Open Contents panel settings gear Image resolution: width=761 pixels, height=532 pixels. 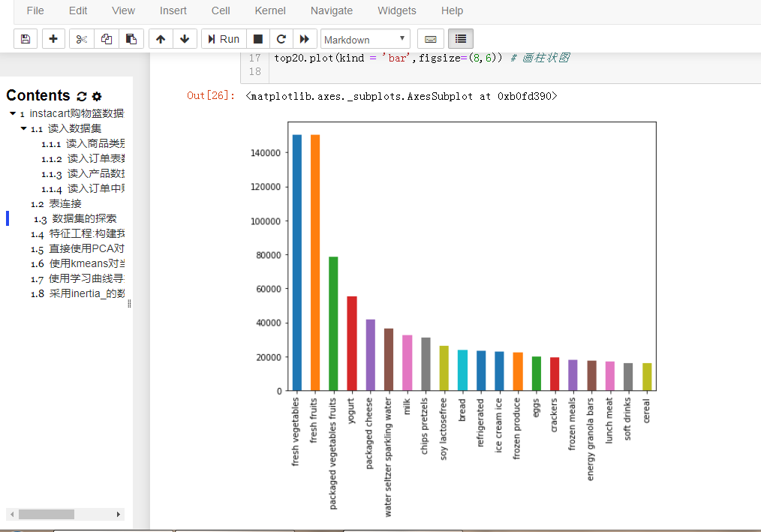pos(97,96)
